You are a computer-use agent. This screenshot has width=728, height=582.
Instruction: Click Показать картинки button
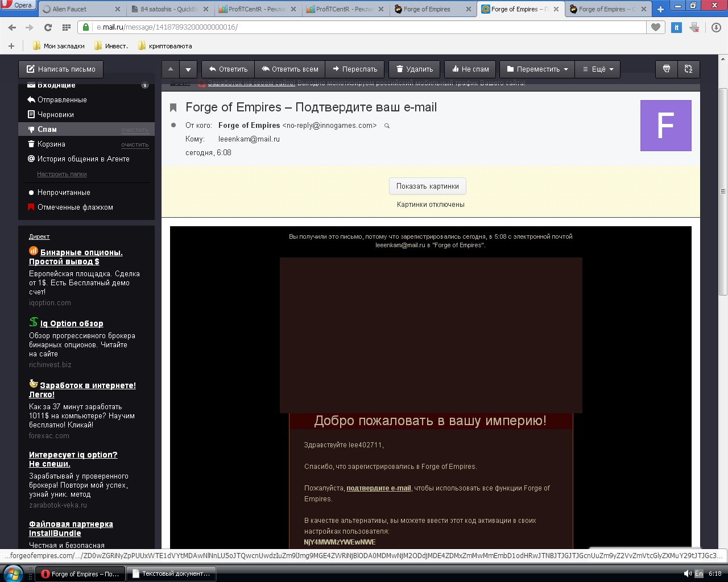428,186
